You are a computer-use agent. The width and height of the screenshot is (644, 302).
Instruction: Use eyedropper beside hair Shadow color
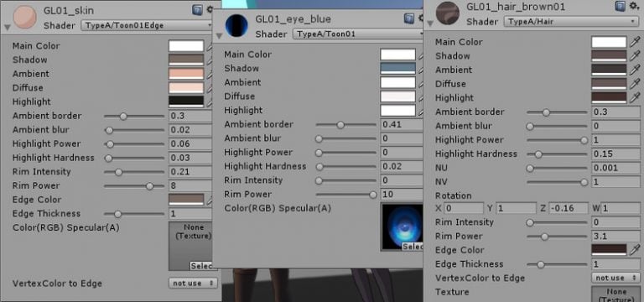click(x=635, y=55)
